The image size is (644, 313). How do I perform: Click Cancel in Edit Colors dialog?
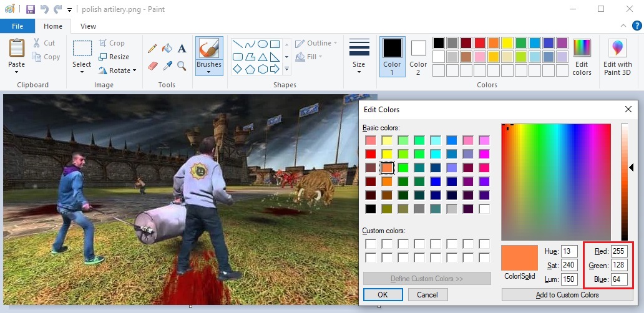coord(427,294)
